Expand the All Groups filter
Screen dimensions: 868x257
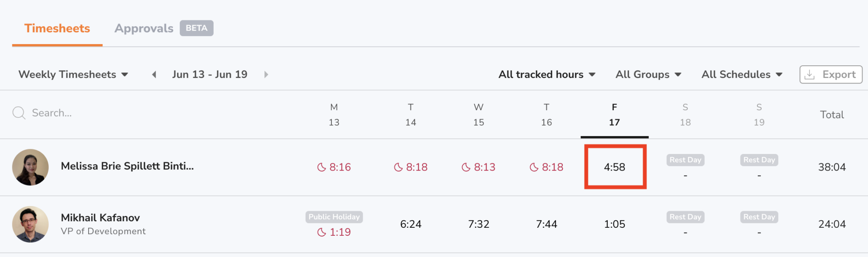point(648,75)
